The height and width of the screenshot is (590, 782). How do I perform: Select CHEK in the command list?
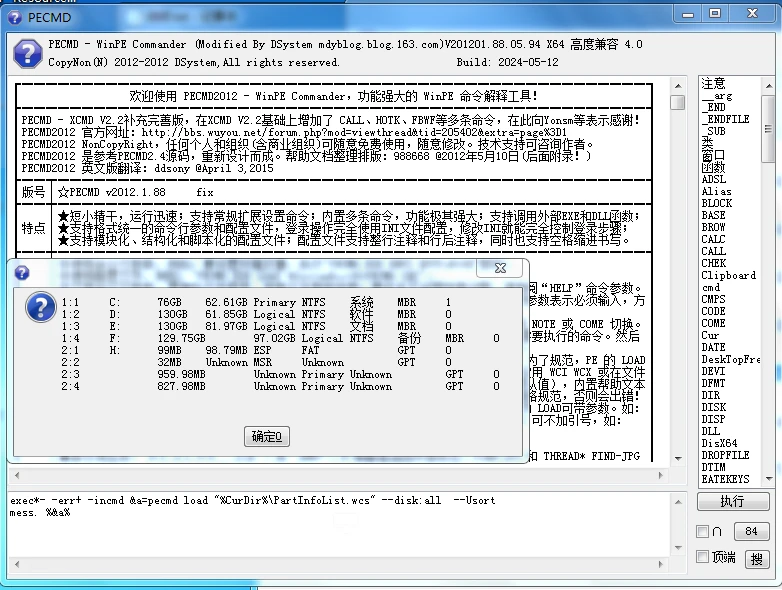pos(714,263)
